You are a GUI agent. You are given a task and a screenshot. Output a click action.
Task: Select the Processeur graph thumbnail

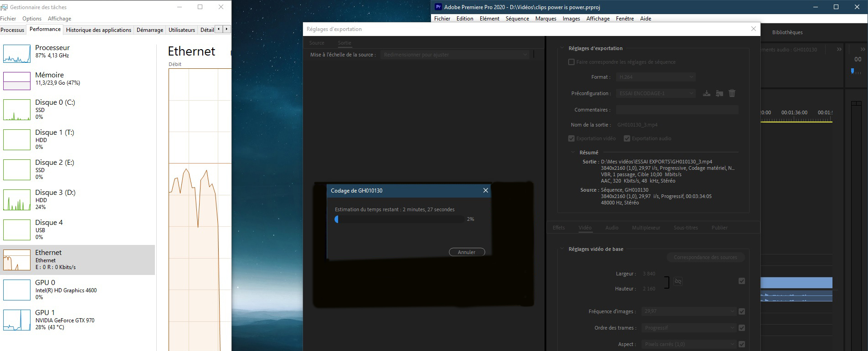(17, 53)
